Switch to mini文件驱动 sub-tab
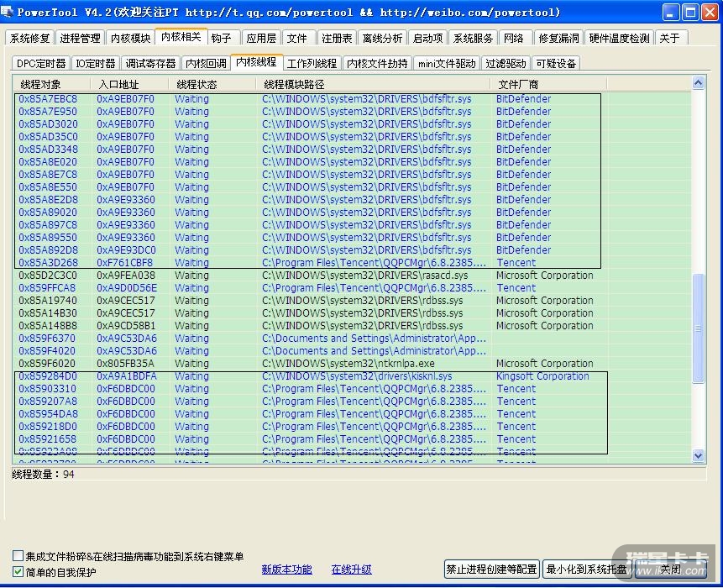The height and width of the screenshot is (588, 723). pyautogui.click(x=447, y=64)
